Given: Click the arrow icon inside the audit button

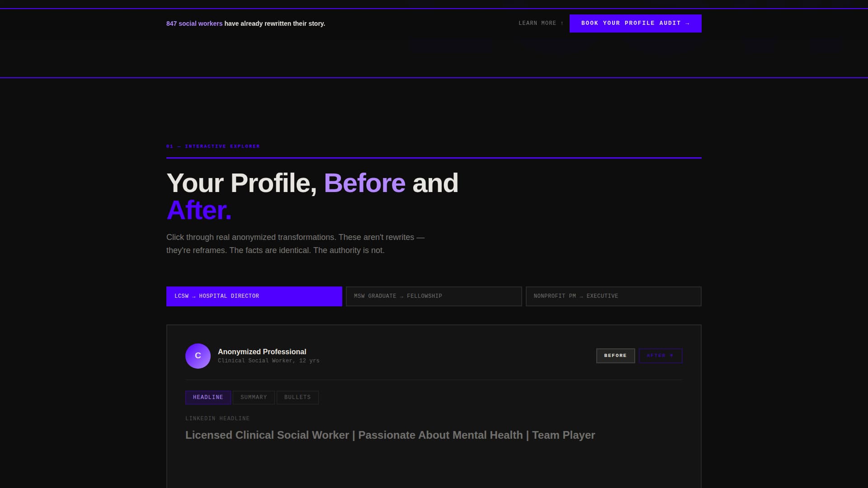Looking at the screenshot, I should 688,23.
